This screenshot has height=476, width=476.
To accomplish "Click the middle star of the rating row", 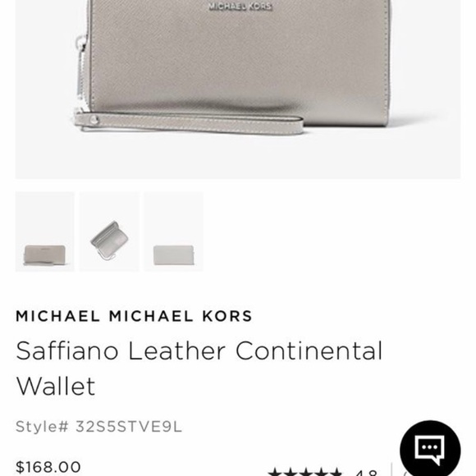I will click(x=305, y=473).
